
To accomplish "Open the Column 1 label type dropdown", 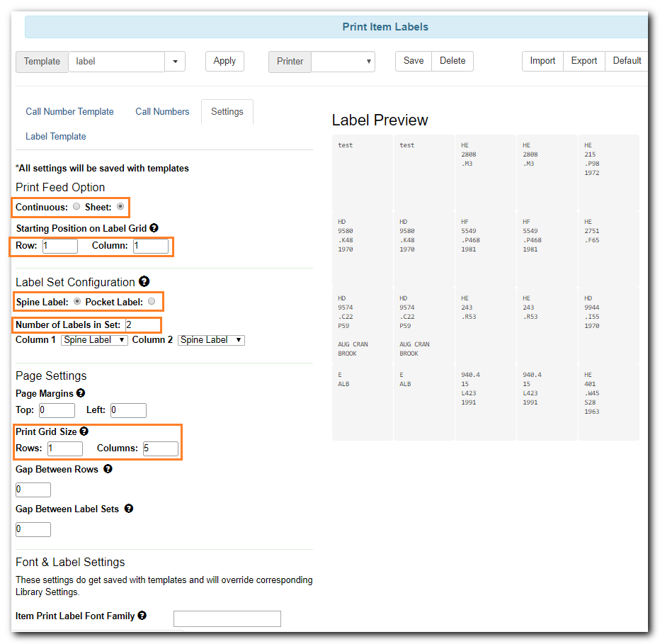I will [x=94, y=340].
